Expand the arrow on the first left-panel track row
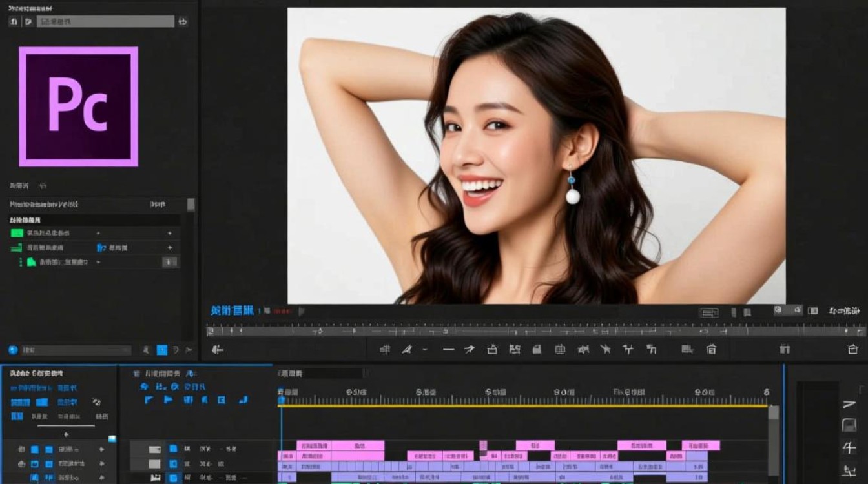This screenshot has width=868, height=484. (x=101, y=449)
